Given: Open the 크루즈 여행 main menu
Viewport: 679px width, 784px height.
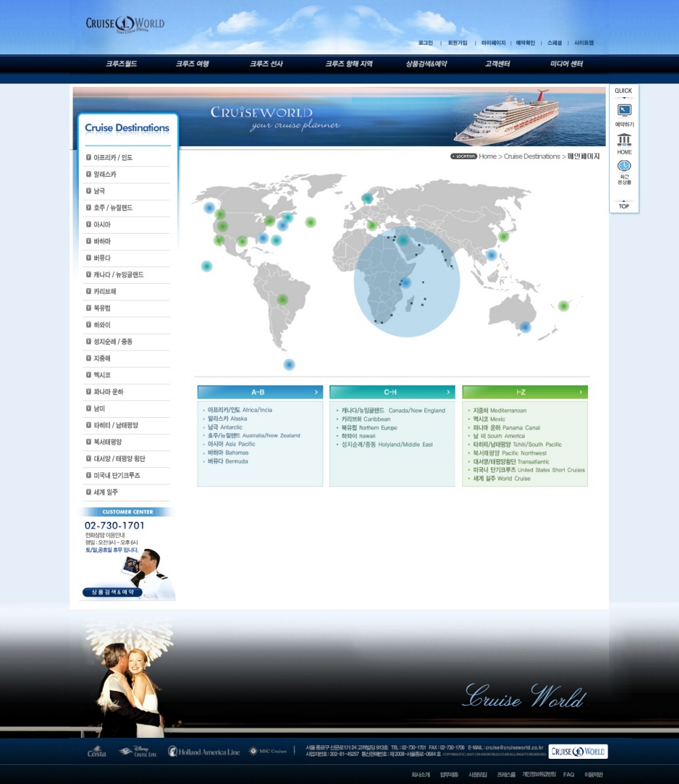Looking at the screenshot, I should click(x=192, y=64).
